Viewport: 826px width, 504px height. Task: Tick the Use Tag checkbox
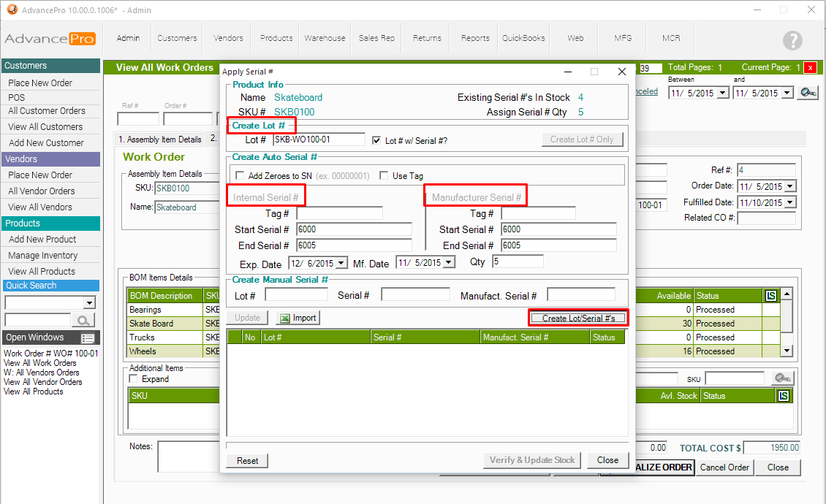point(384,176)
